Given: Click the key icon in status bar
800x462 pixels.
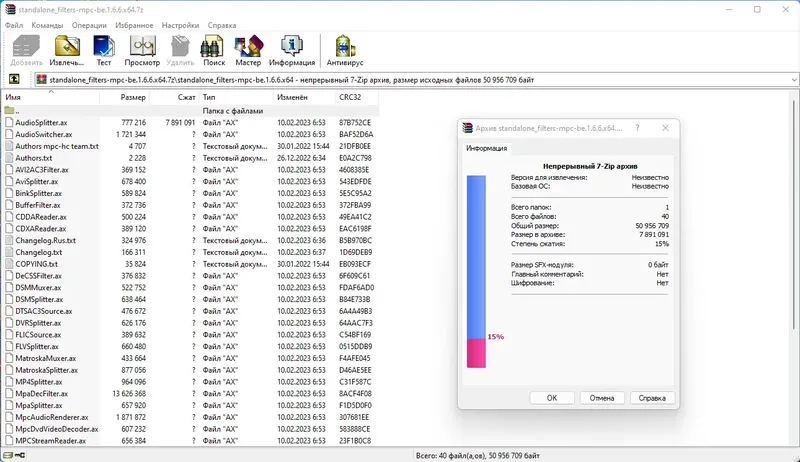Looking at the screenshot, I should 20,455.
